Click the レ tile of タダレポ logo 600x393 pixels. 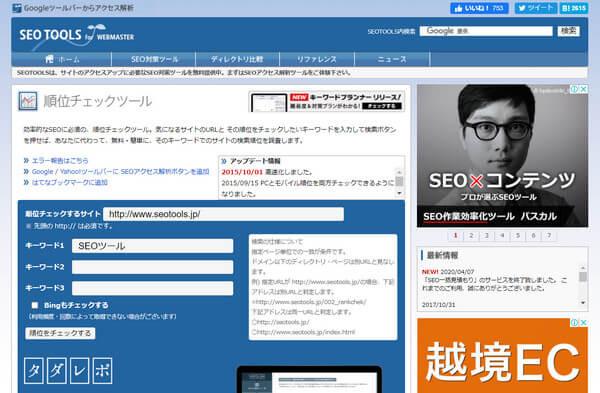(x=80, y=370)
